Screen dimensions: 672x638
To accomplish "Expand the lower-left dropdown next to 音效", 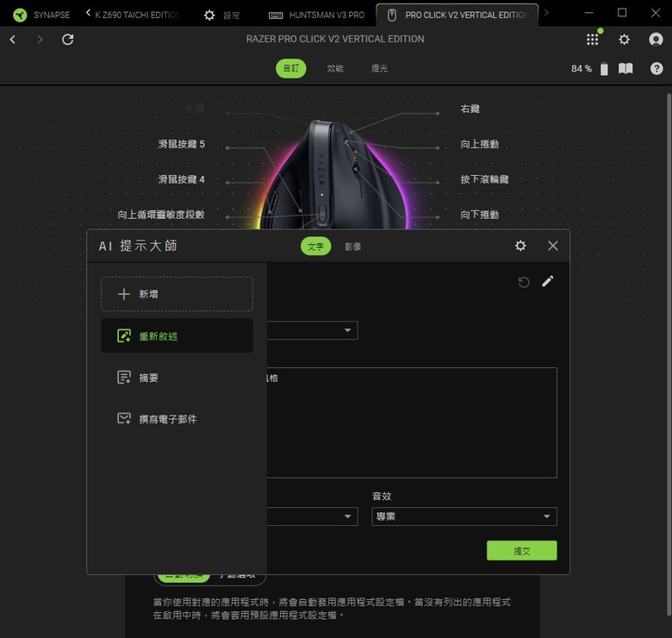I will 313,516.
